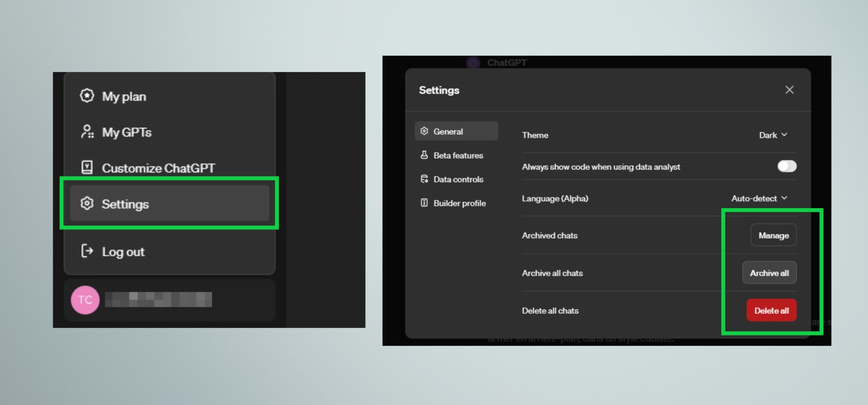This screenshot has width=868, height=405.
Task: Switch to General settings tab
Action: click(x=456, y=131)
